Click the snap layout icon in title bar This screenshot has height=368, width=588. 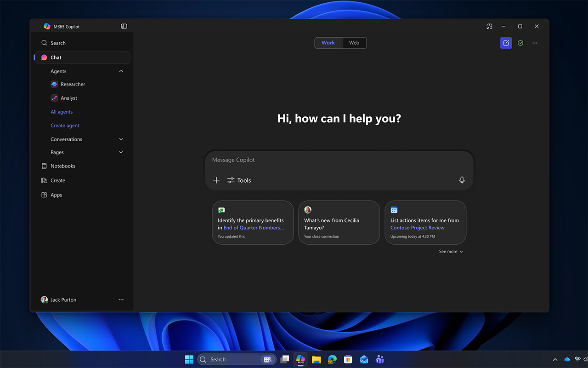pyautogui.click(x=489, y=26)
